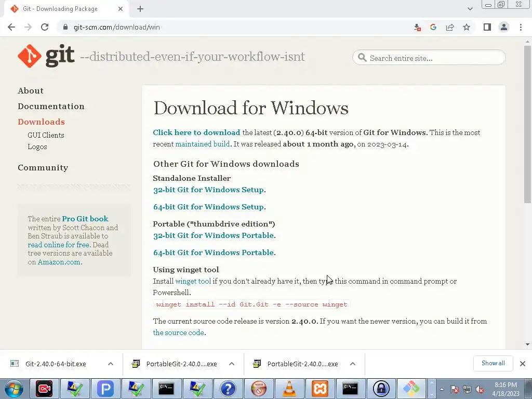Click the Git logo
532x399 pixels.
(46, 56)
